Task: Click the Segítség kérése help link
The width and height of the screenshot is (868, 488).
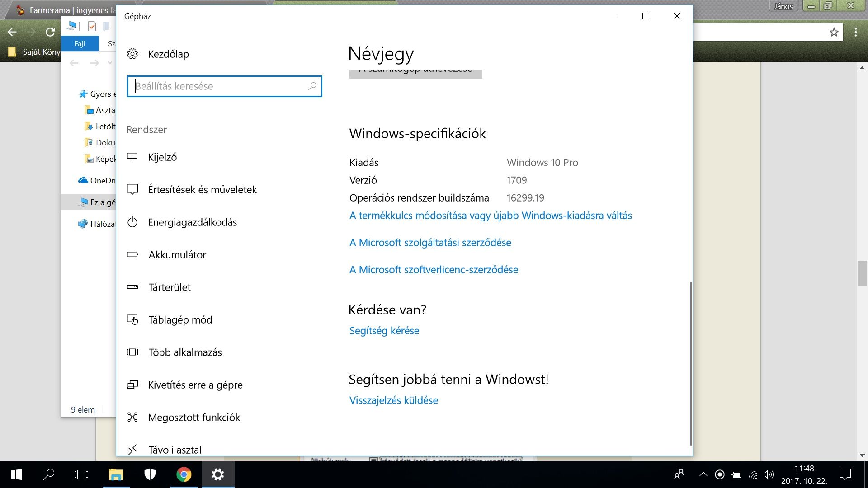Action: click(x=384, y=331)
